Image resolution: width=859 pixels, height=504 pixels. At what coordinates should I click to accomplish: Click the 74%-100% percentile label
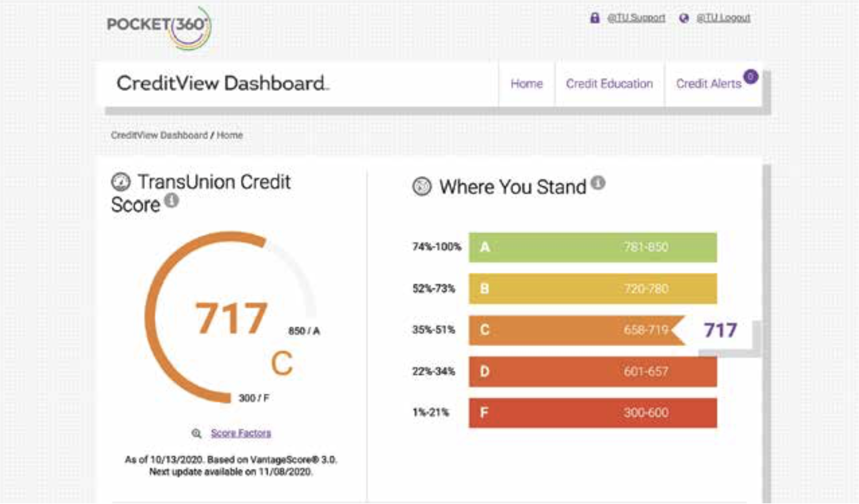(x=437, y=247)
